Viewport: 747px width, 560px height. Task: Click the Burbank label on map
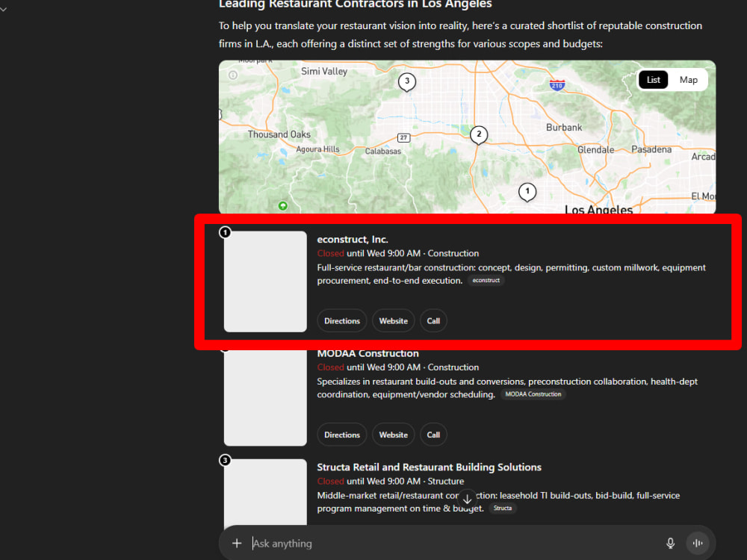(564, 128)
